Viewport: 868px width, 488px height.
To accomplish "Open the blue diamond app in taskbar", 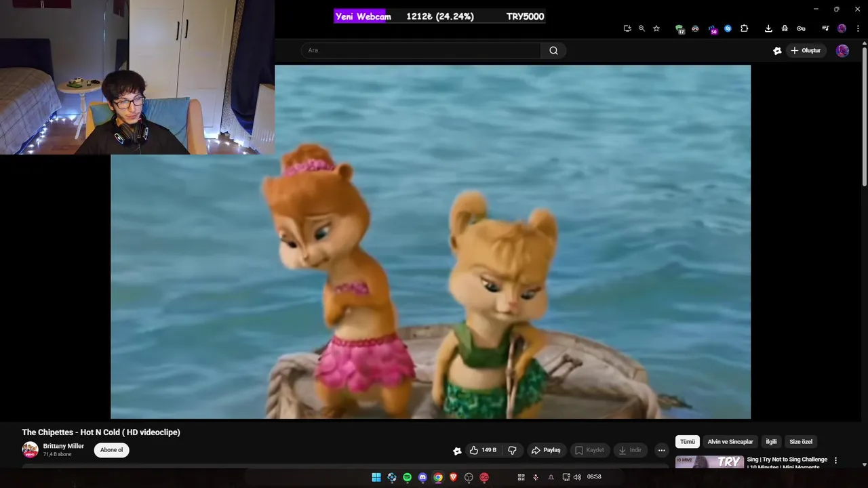I will coord(391,477).
